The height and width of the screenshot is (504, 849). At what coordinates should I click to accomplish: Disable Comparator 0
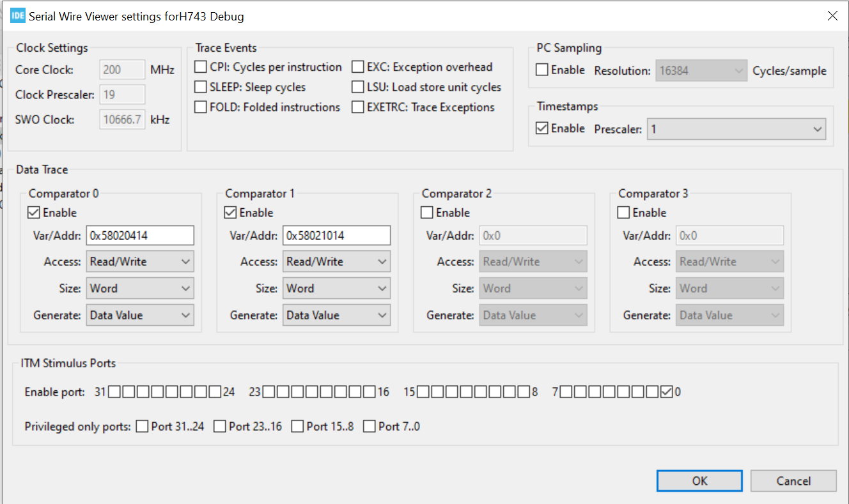click(34, 212)
